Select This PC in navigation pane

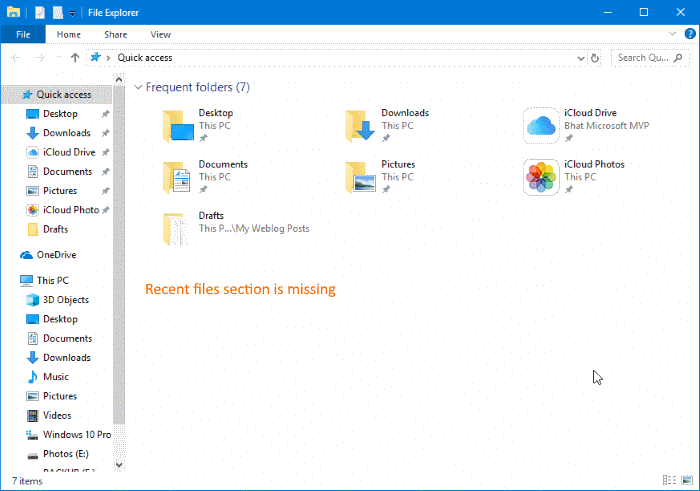[x=45, y=280]
